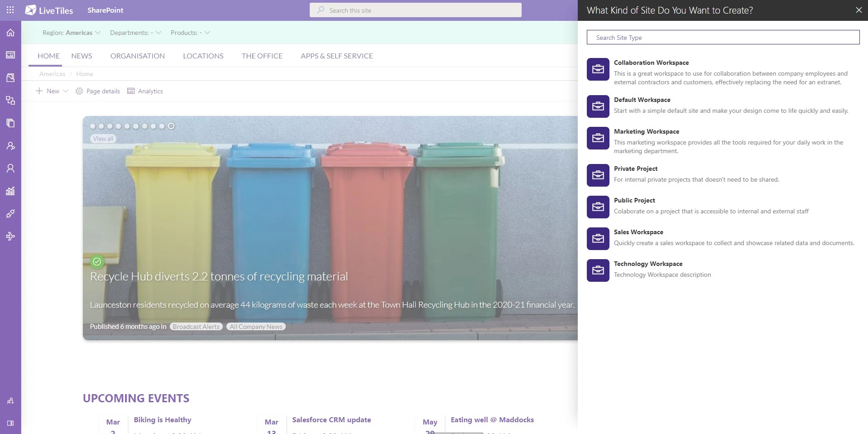Screen dimensions: 868x434
Task: Click the Default Workspace briefcase icon
Action: click(598, 106)
